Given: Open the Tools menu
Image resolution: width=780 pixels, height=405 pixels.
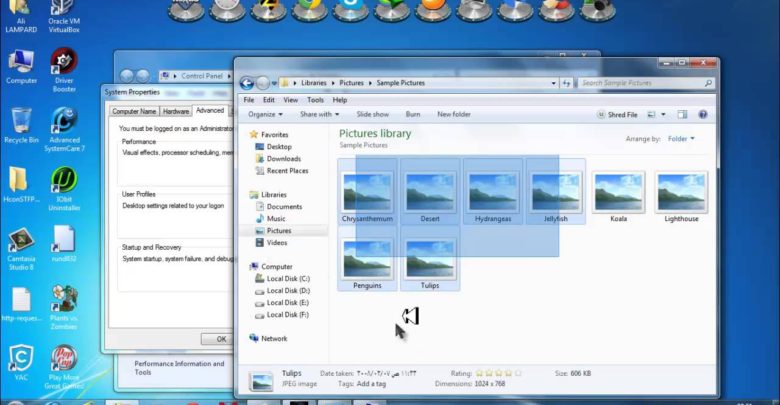Looking at the screenshot, I should coord(315,100).
